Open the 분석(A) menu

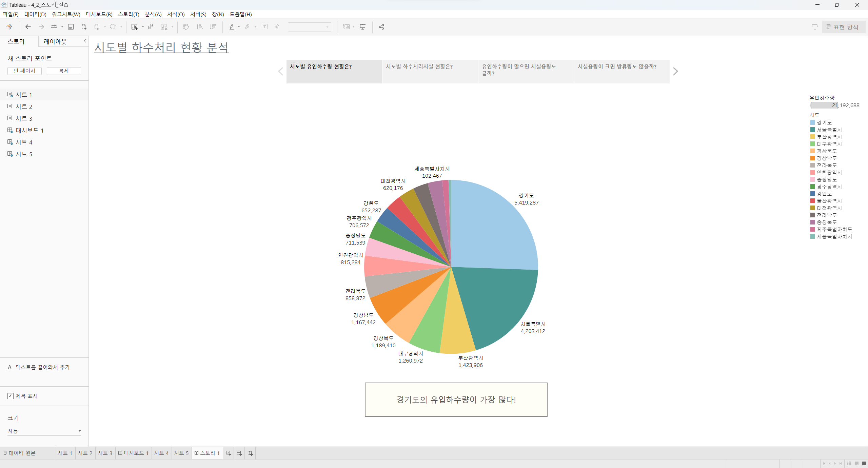(x=153, y=14)
